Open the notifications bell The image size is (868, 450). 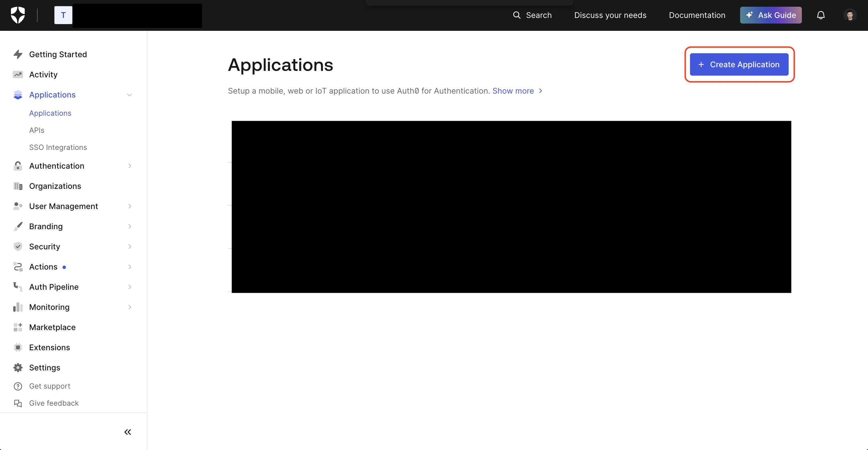821,15
